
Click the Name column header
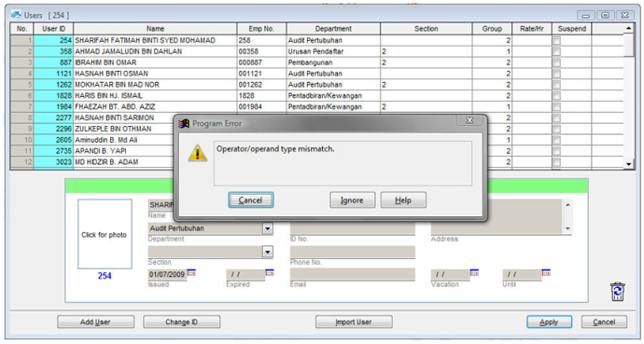155,29
